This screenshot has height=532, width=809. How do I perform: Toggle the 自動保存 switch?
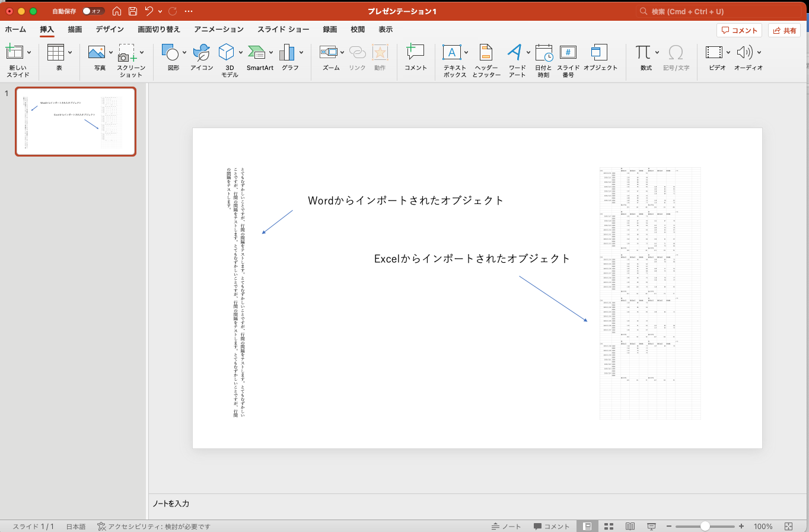93,11
